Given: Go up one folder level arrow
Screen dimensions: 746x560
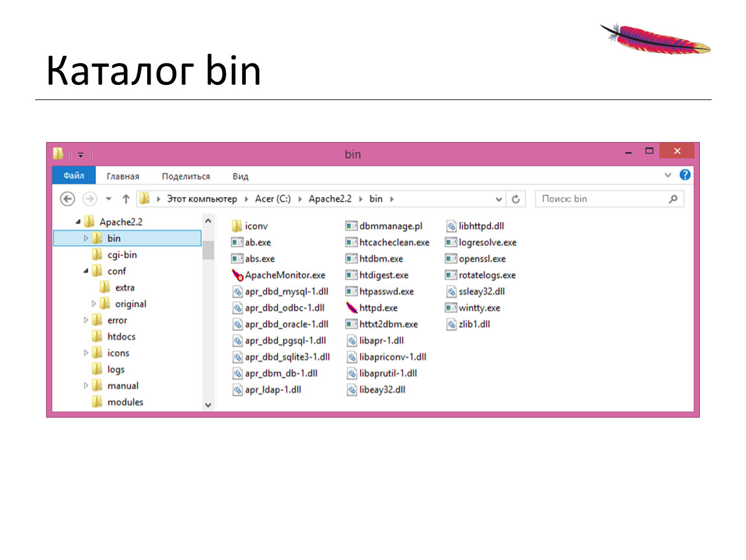Looking at the screenshot, I should (126, 199).
